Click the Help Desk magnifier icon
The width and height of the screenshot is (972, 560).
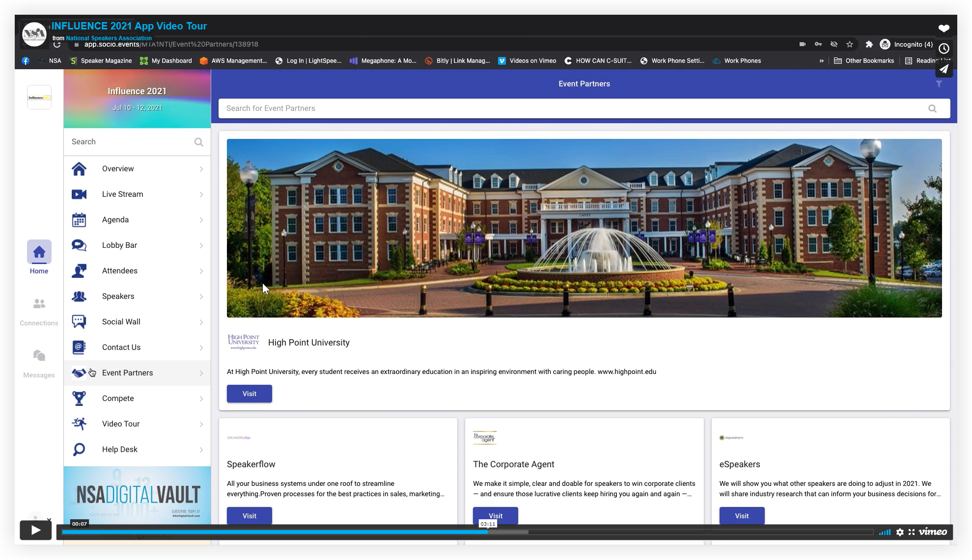click(x=79, y=450)
